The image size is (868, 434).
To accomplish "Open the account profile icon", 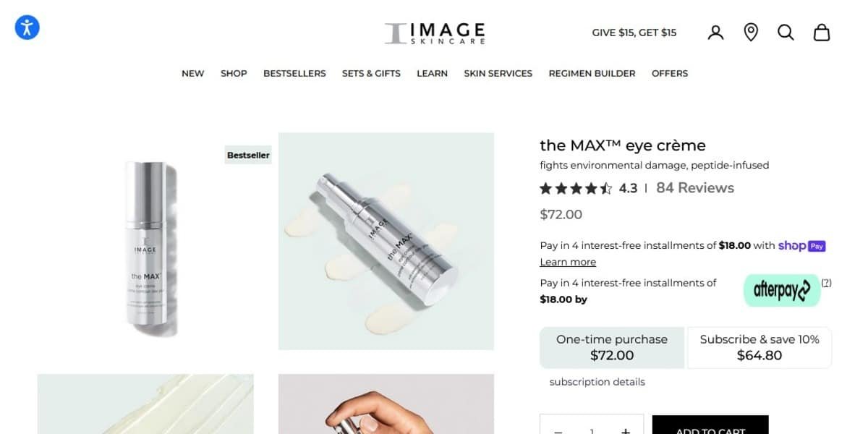I will (x=715, y=33).
